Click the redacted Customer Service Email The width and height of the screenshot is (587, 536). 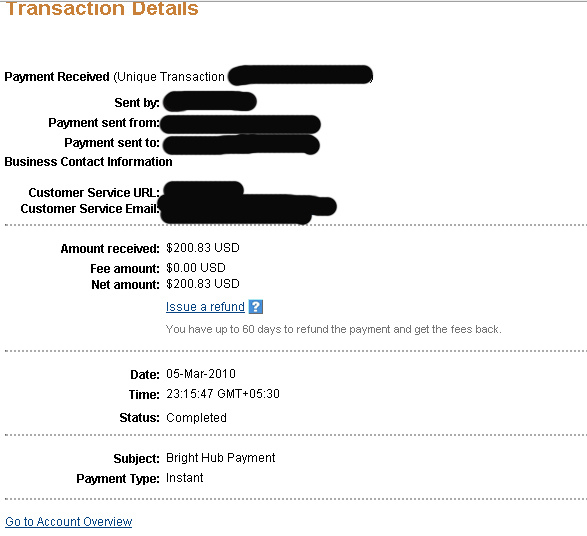pyautogui.click(x=247, y=209)
